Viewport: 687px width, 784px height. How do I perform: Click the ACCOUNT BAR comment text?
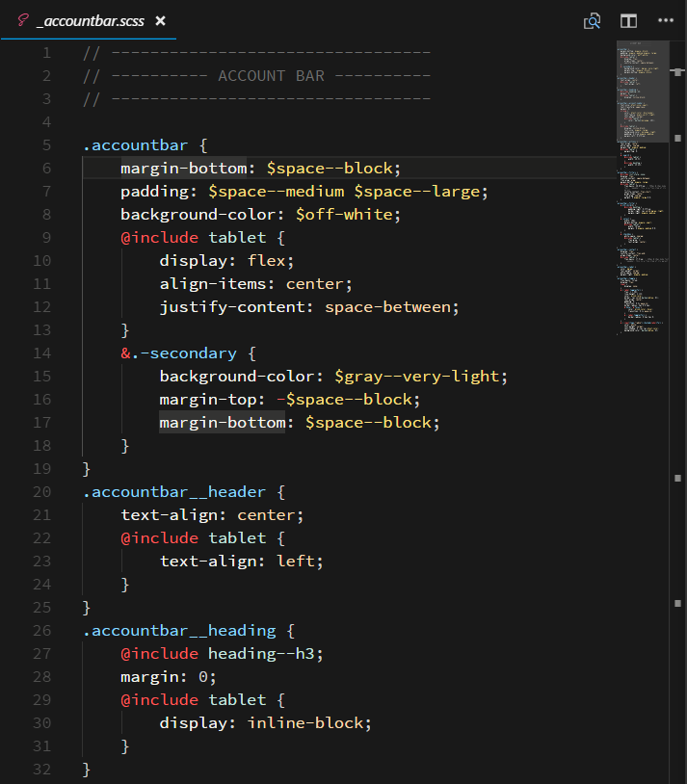click(x=271, y=76)
